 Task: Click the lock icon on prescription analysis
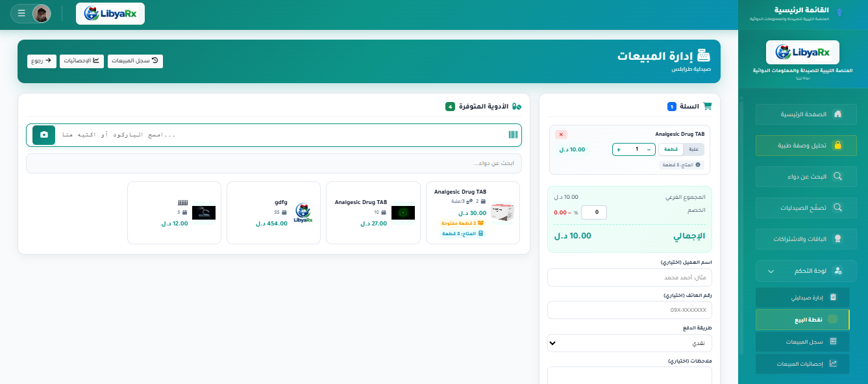pos(837,146)
